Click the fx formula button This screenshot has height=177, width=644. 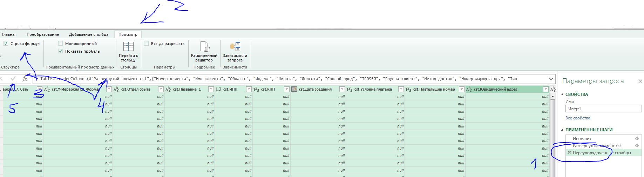25,79
